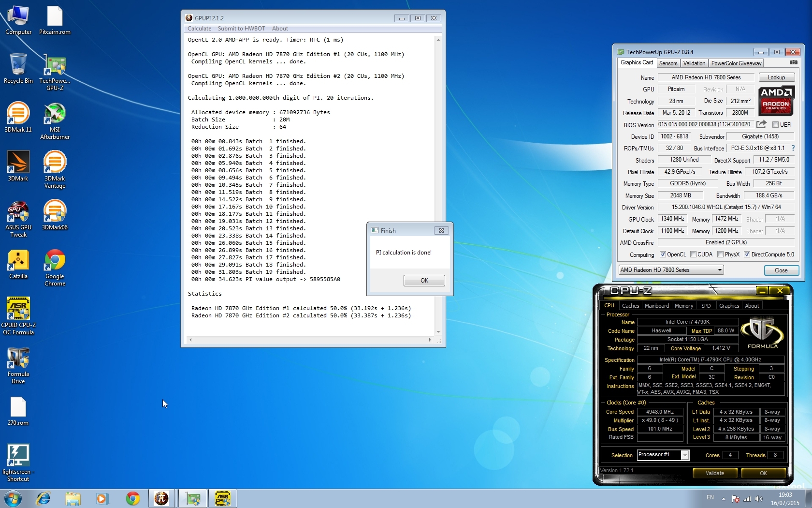Screen dimensions: 812x508
Task: Toggle the DirectCompute 5.0 checkbox
Action: point(747,254)
